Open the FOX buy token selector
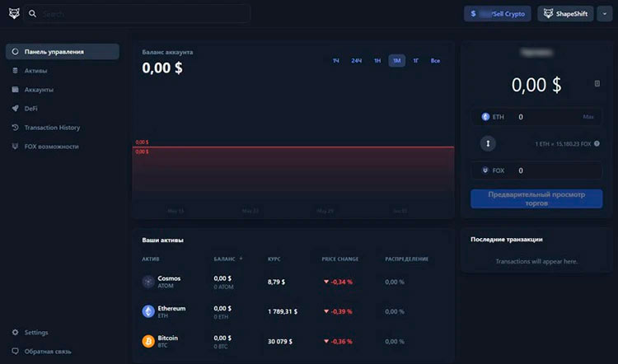Viewport: 618px width, 364px height. coord(493,170)
